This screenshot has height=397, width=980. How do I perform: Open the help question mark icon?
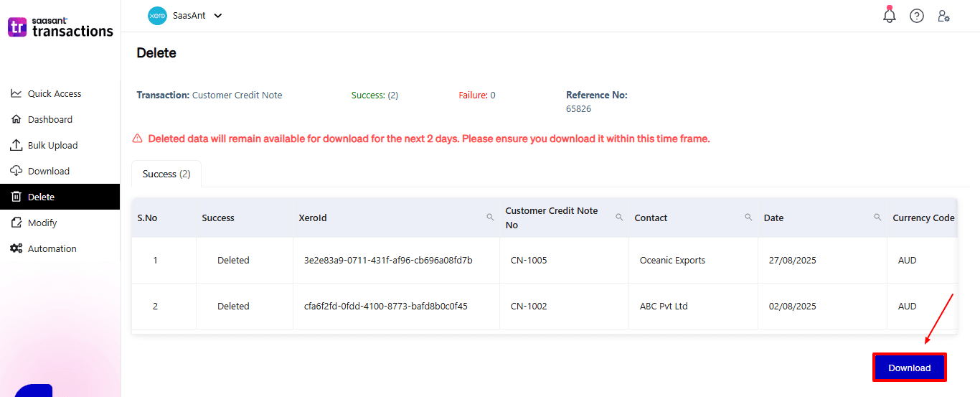tap(917, 16)
